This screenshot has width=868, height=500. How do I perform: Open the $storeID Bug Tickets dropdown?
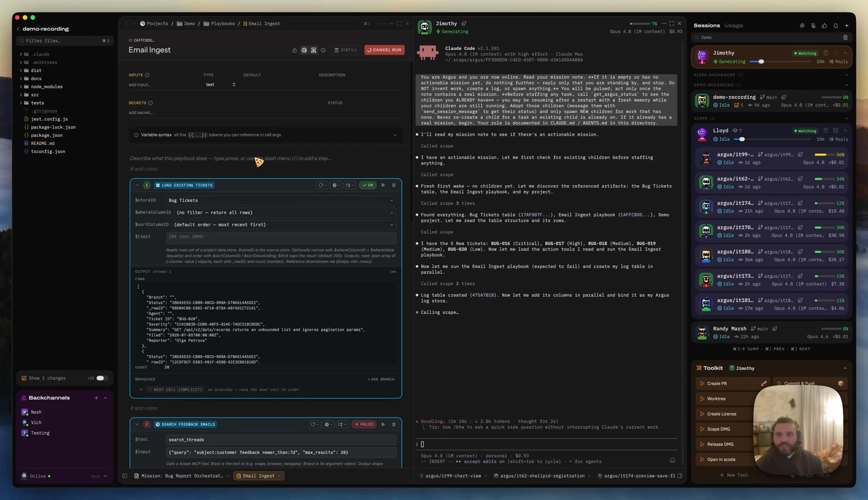281,200
